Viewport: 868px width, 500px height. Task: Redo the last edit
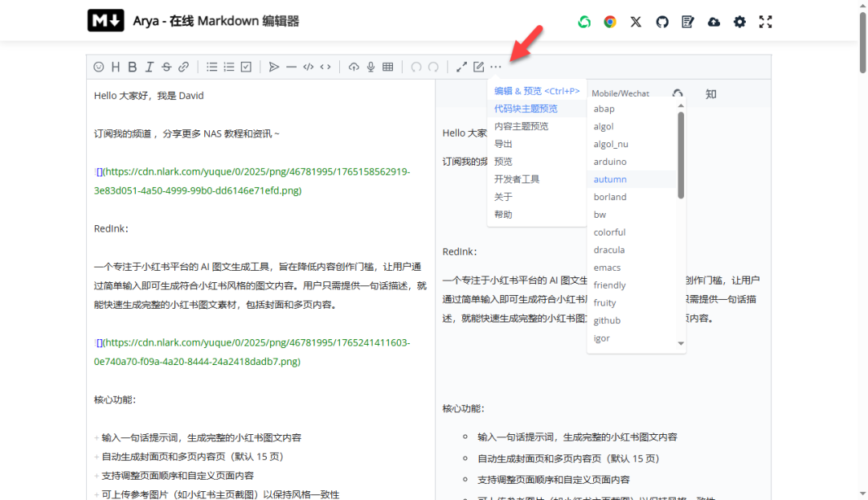433,67
